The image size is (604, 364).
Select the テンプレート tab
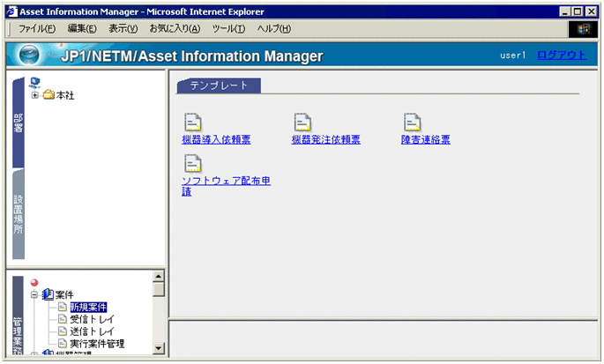pos(219,85)
